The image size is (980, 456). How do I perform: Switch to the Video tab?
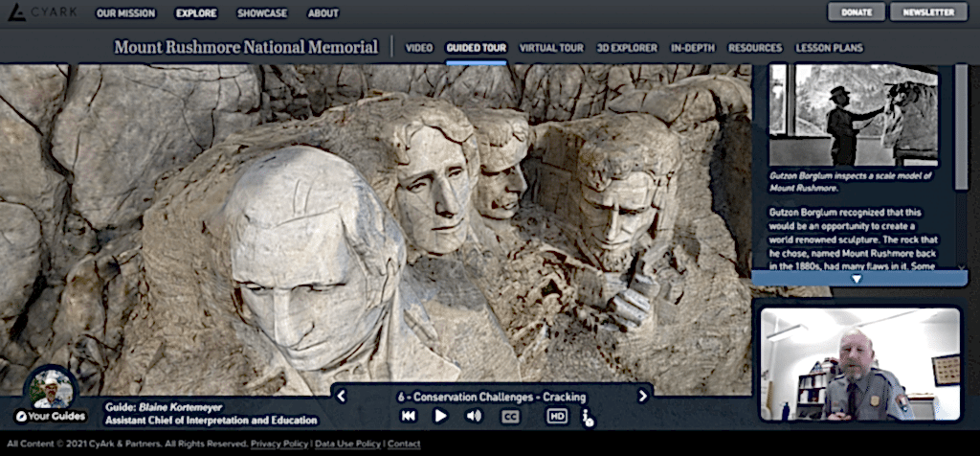pyautogui.click(x=419, y=48)
